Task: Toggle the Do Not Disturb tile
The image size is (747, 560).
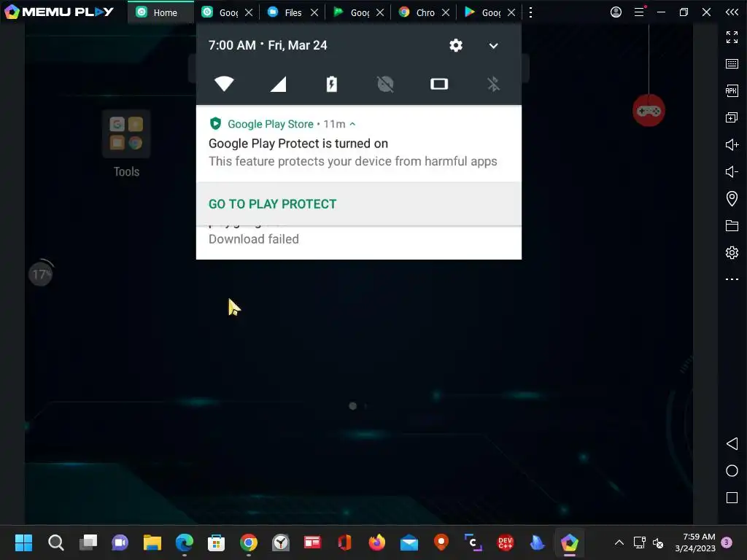Action: click(385, 84)
